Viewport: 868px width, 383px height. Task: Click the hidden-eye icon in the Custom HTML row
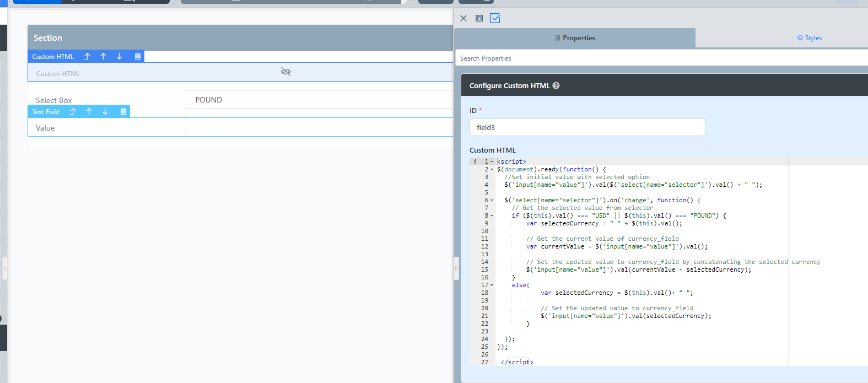(285, 72)
